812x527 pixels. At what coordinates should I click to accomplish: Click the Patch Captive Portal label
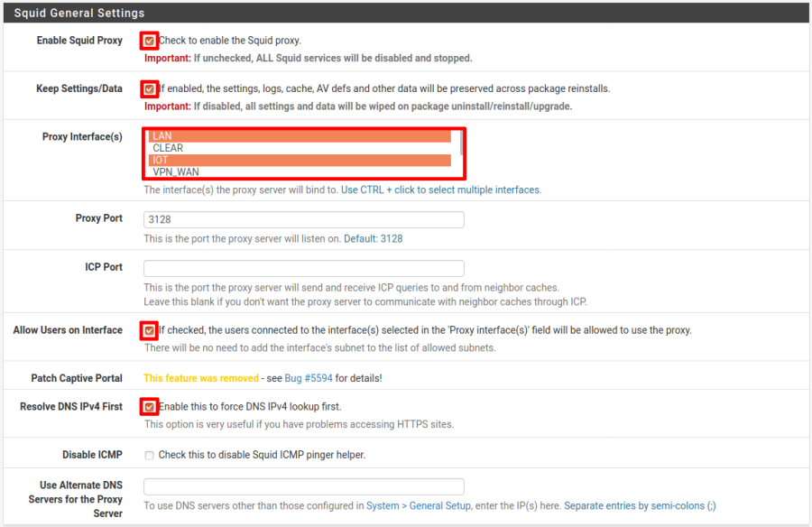click(77, 378)
